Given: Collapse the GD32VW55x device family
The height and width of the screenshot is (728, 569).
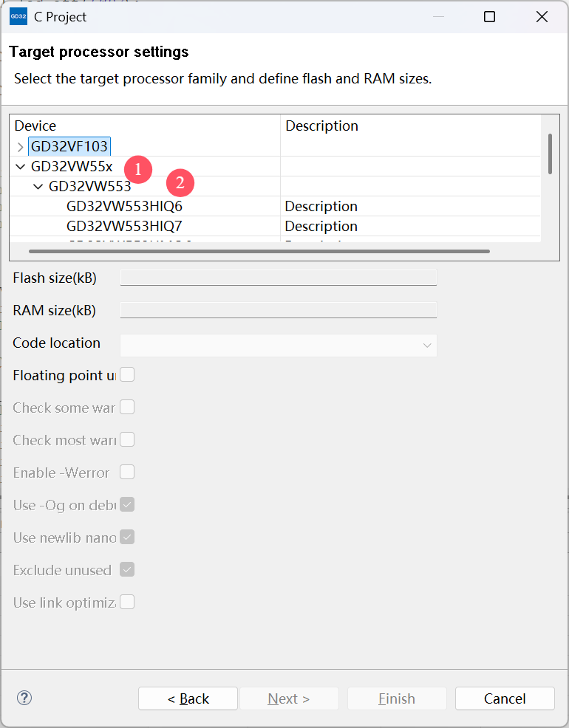Looking at the screenshot, I should coord(20,166).
